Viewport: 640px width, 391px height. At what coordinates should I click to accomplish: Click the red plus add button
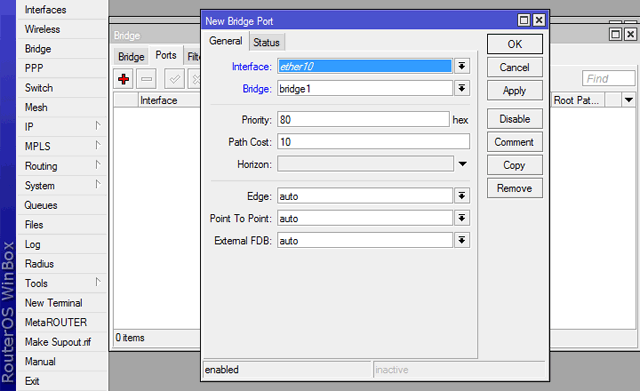124,79
